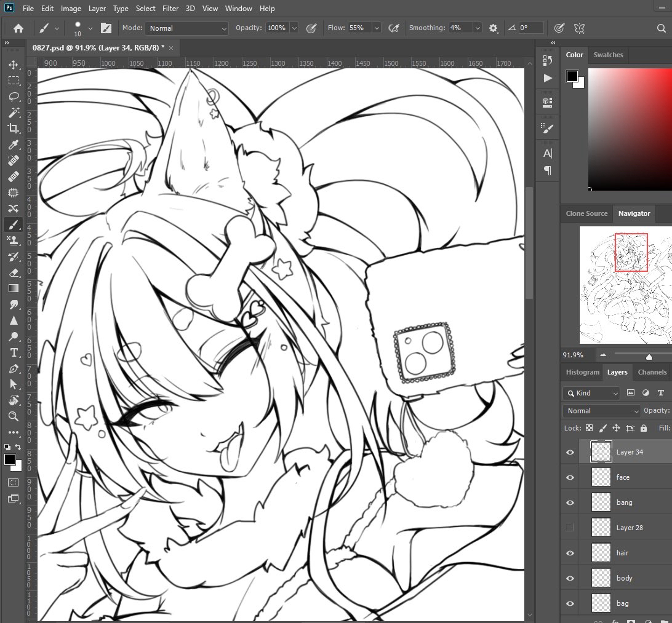Select the Zoom tool
The width and height of the screenshot is (672, 623).
point(13,416)
